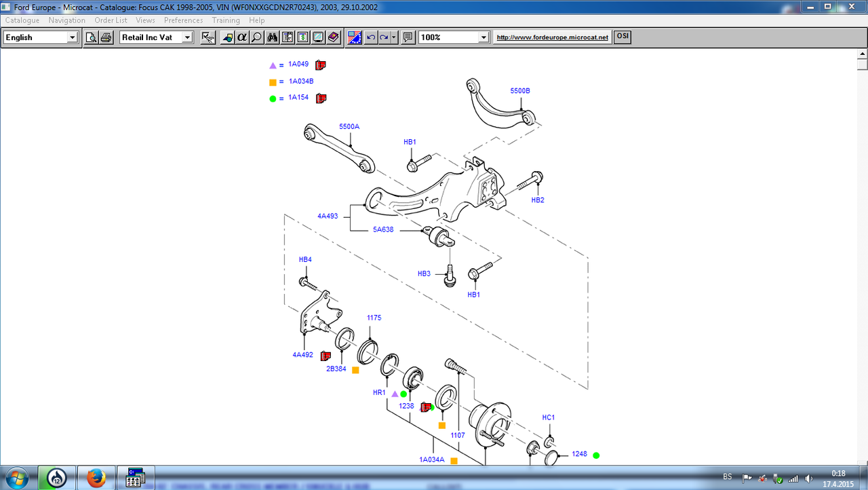Click the flag toolbar icon

[355, 37]
